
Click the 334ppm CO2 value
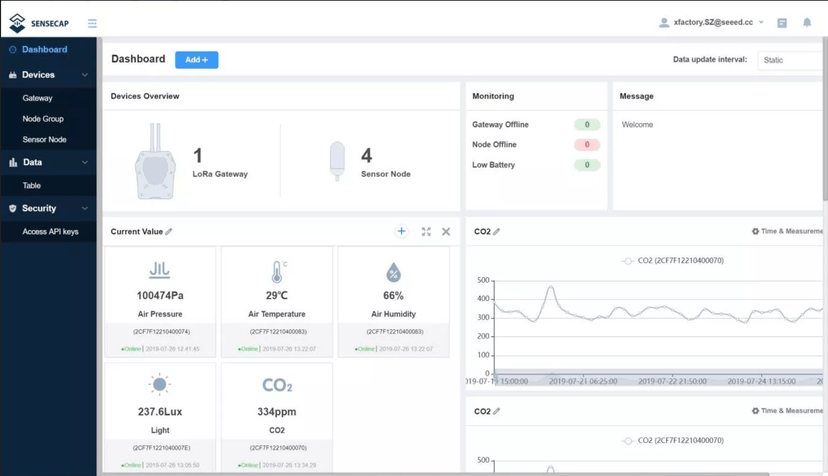(277, 412)
